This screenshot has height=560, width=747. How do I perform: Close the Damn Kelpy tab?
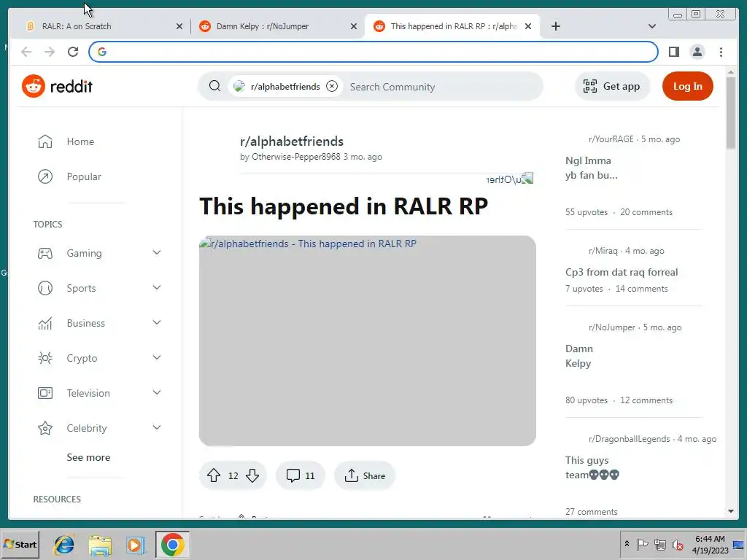(x=354, y=26)
